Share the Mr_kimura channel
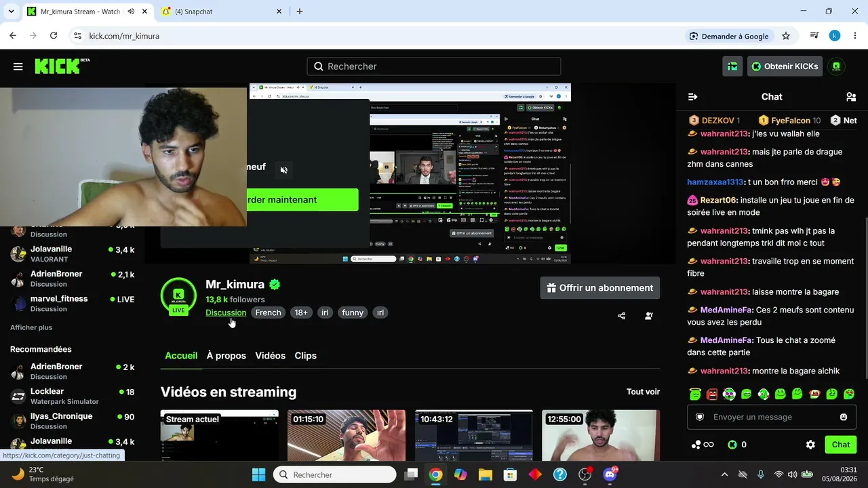This screenshot has width=868, height=488. [x=622, y=316]
